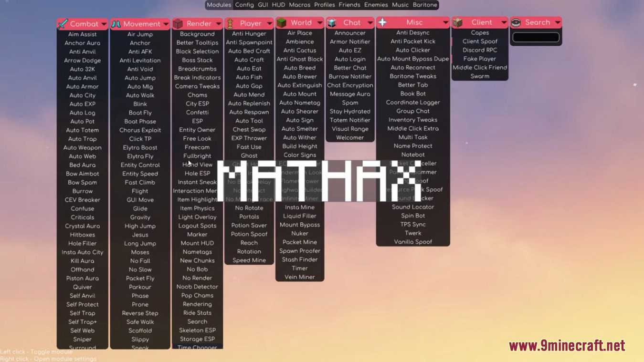This screenshot has width=644, height=362.
Task: Toggle the Discord RPC module
Action: point(480,50)
